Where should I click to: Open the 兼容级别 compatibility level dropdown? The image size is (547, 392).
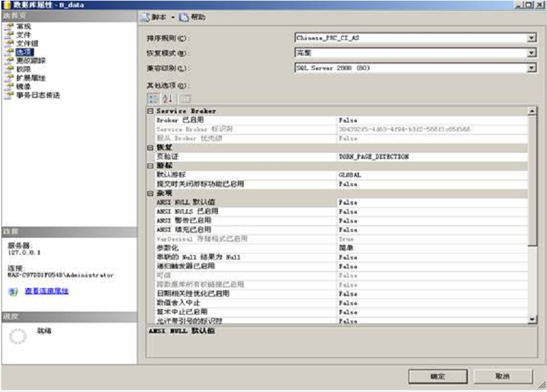[531, 68]
